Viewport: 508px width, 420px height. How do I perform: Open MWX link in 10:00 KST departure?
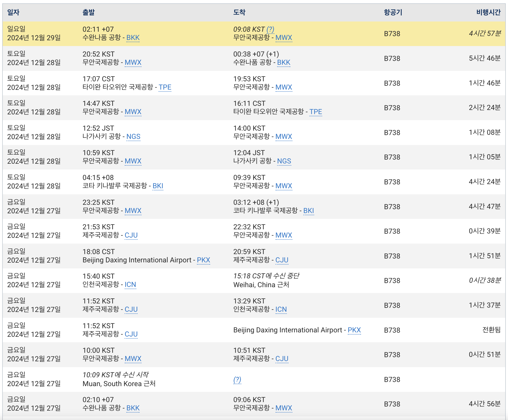(133, 359)
